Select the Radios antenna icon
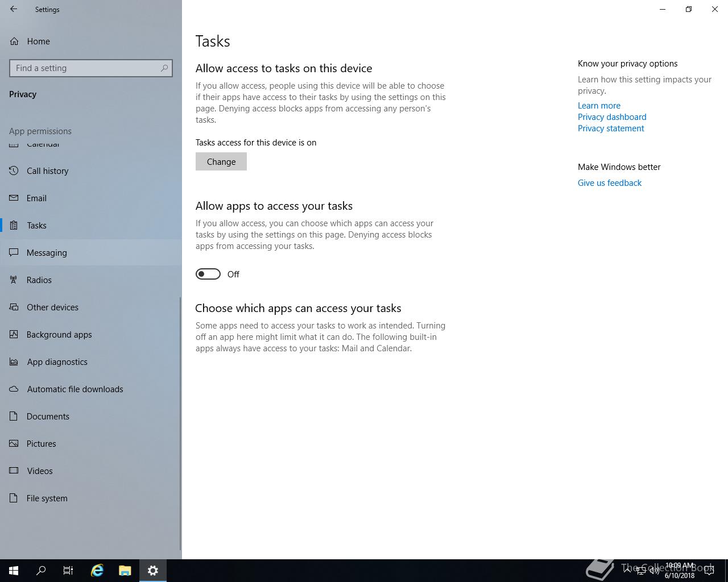The width and height of the screenshot is (728, 582). pyautogui.click(x=14, y=280)
